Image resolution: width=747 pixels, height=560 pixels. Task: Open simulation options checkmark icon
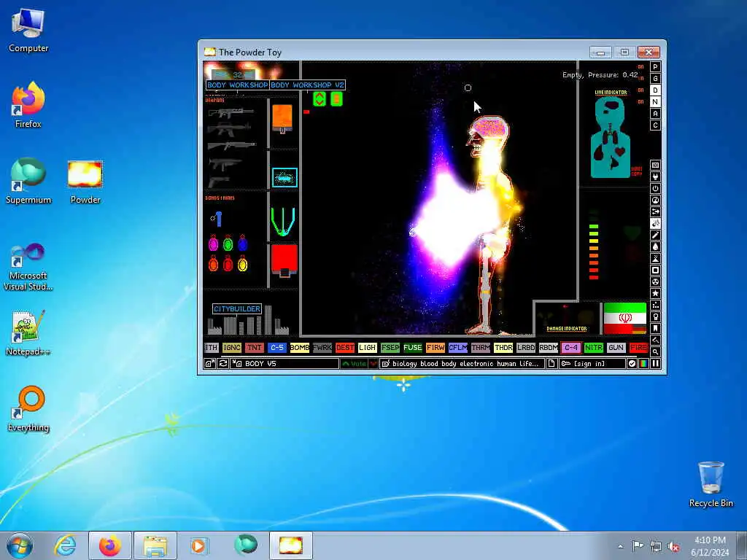click(x=632, y=363)
